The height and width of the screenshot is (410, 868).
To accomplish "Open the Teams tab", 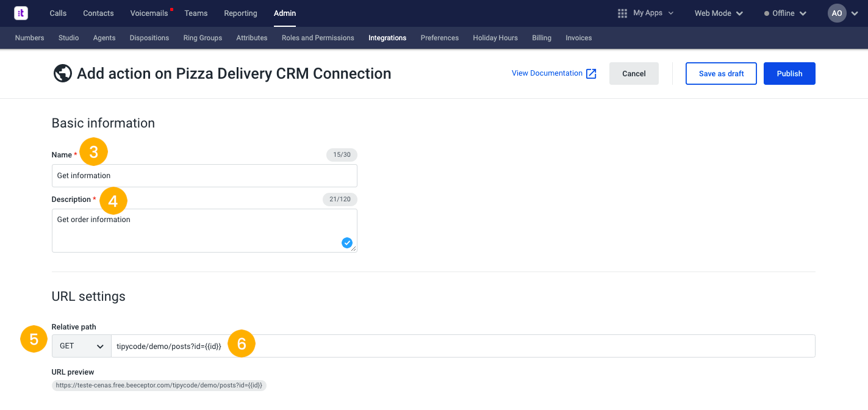I will [196, 13].
